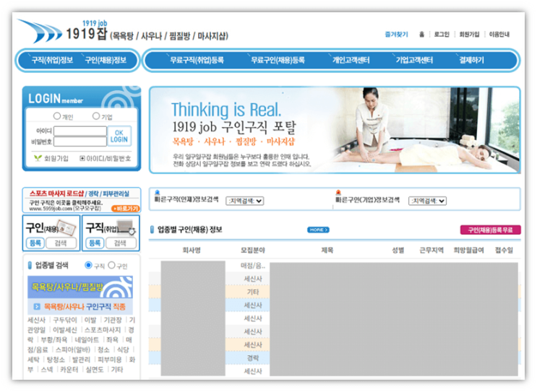Open 지역검색 dropdown for 빠른구인(기업)정보검색
Viewport: 537px width, 392px height.
(428, 201)
